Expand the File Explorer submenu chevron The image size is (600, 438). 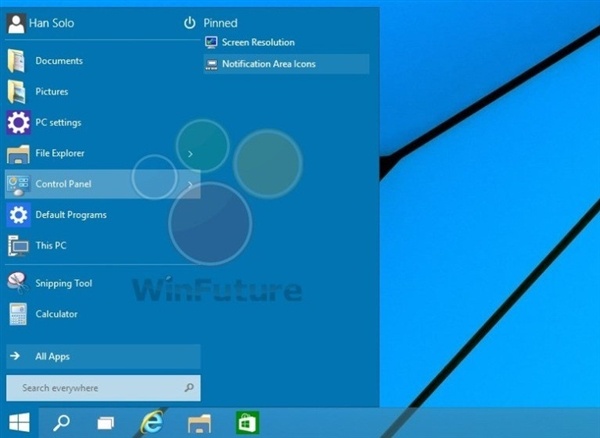[x=190, y=154]
